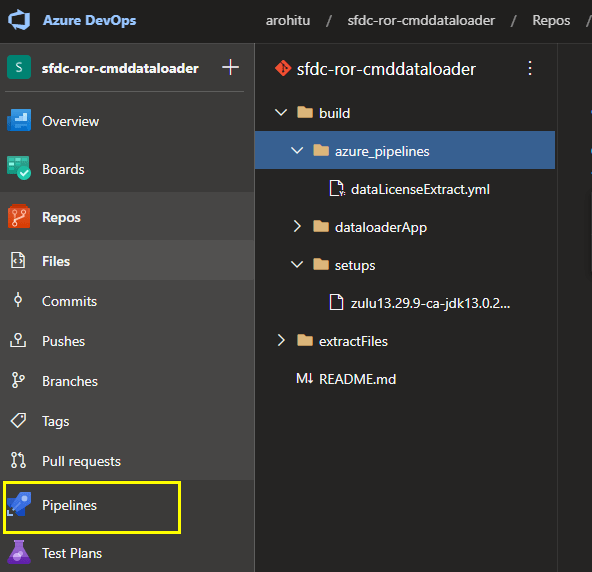Open the arohitu organization breadcrumb
Screen dimensions: 592x572
[x=288, y=20]
